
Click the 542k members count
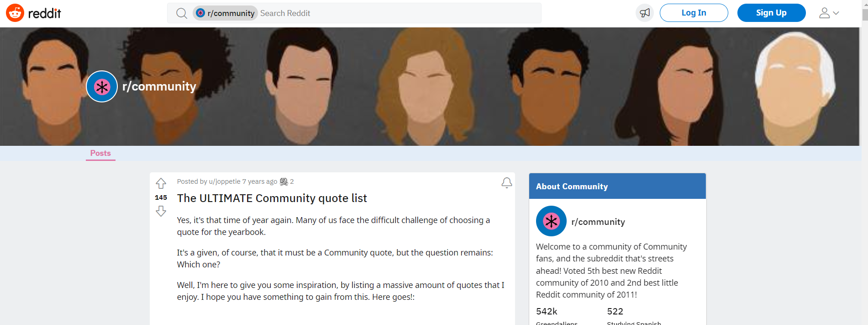tap(547, 311)
